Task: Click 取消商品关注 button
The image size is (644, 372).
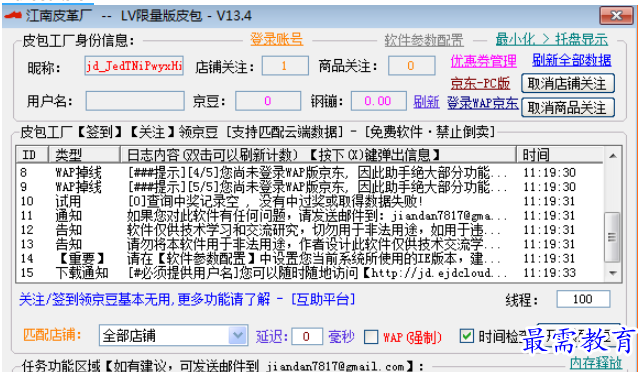Action: [x=568, y=108]
